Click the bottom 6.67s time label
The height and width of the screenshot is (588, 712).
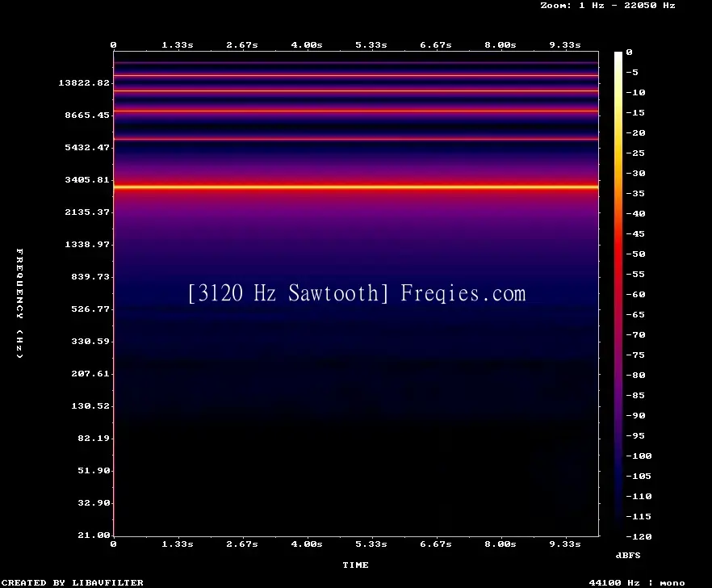[x=435, y=544]
